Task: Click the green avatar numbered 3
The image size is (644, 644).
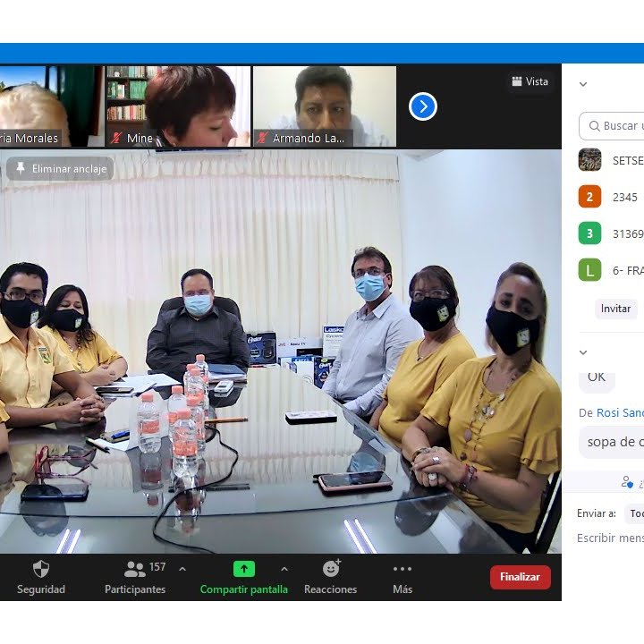Action: tap(589, 233)
